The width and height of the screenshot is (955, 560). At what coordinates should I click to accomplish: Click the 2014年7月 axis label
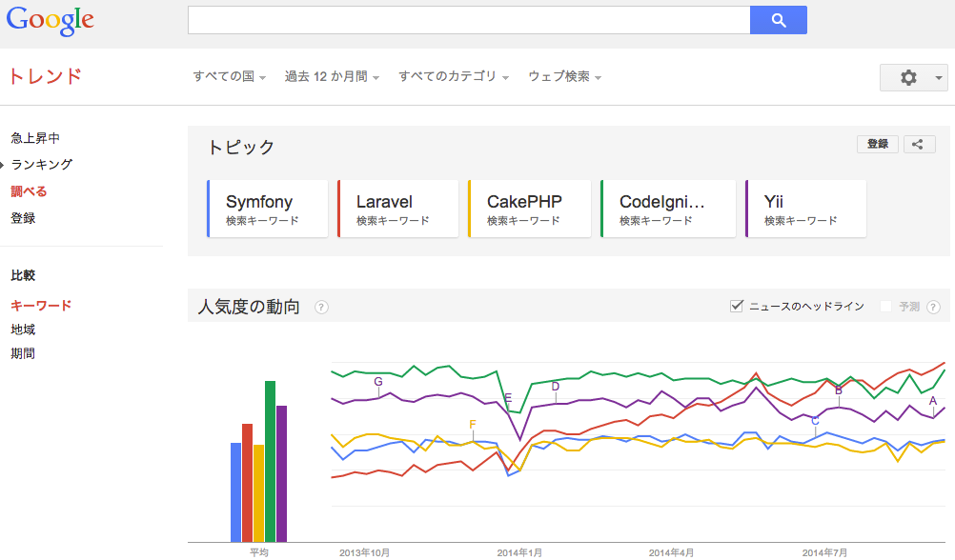click(824, 552)
